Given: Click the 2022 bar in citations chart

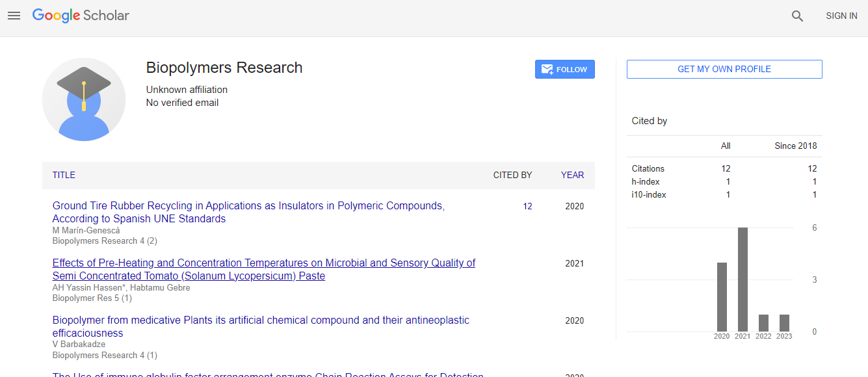Looking at the screenshot, I should tap(763, 323).
